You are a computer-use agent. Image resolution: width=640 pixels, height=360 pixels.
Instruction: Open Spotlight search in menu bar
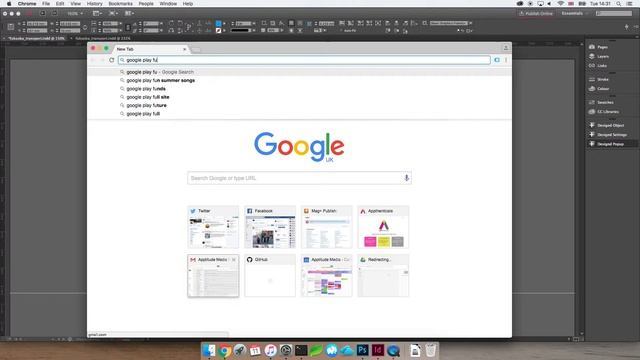[x=619, y=4]
